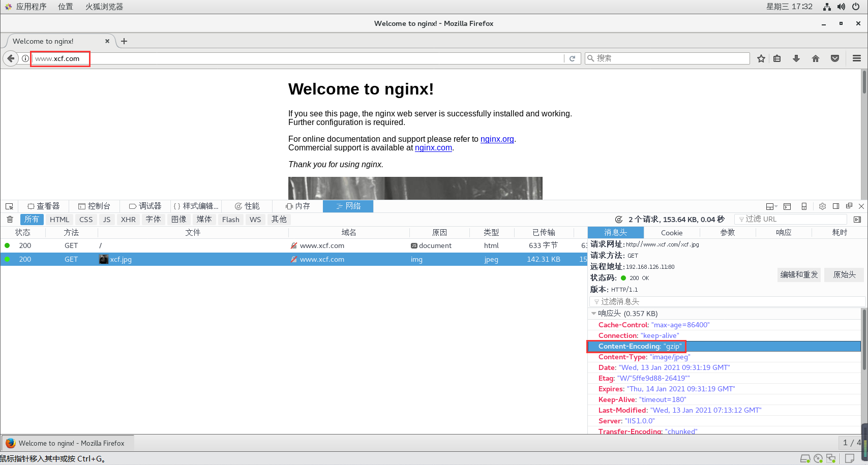Open devtools settings gear
The width and height of the screenshot is (868, 465).
(x=822, y=206)
